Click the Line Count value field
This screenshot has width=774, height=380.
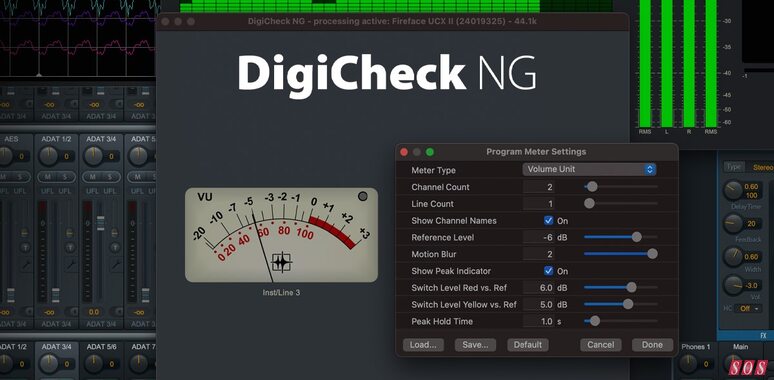click(538, 204)
